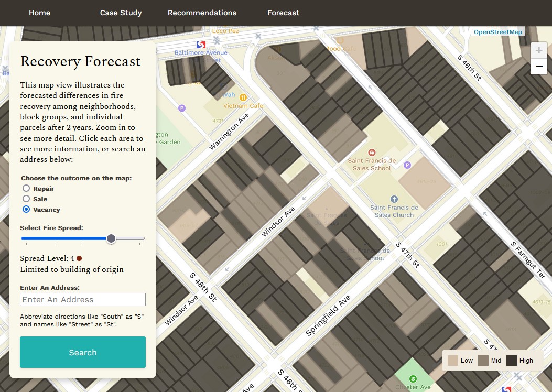This screenshot has width=552, height=392.
Task: Select the Saint Francis de Sales School marker icon
Action: 372,153
